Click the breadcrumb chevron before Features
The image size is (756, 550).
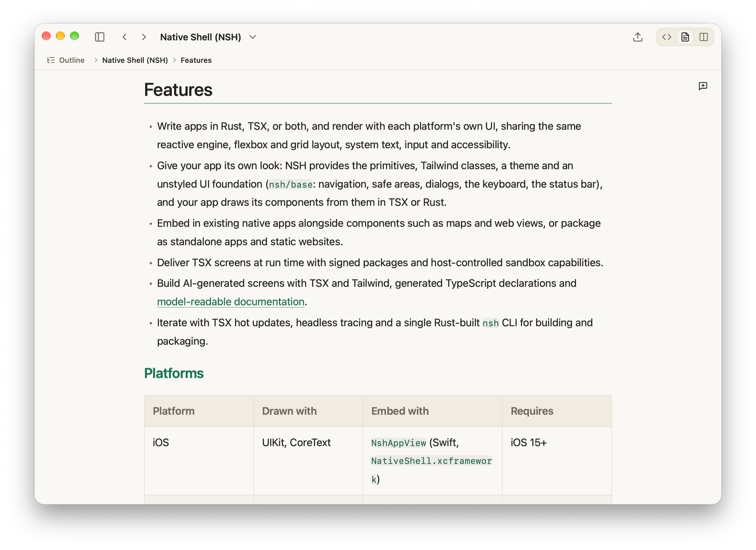(x=174, y=60)
